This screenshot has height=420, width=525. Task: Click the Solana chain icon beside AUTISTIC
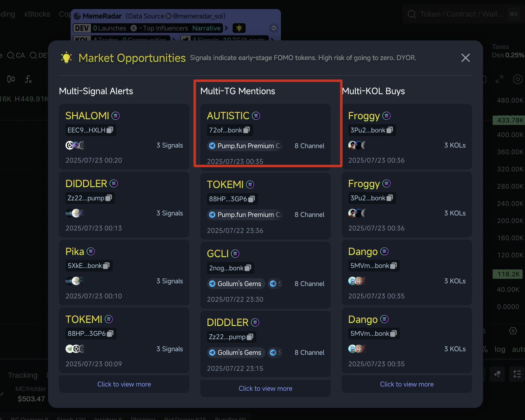[x=256, y=116]
